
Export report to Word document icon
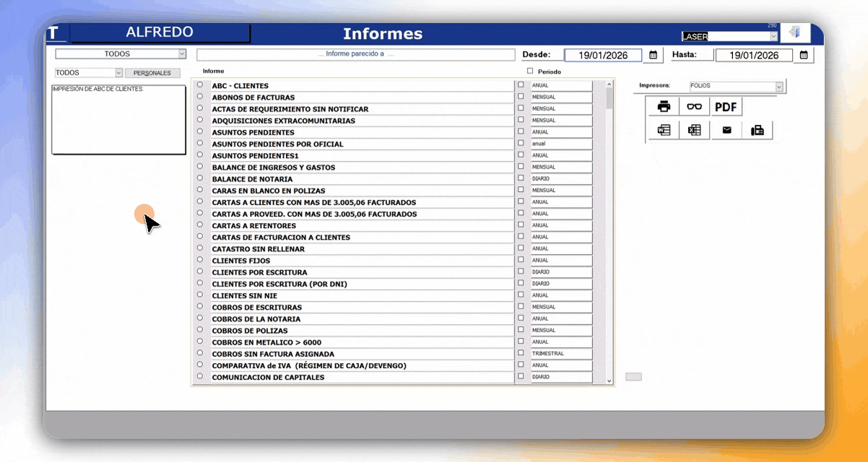click(x=664, y=131)
